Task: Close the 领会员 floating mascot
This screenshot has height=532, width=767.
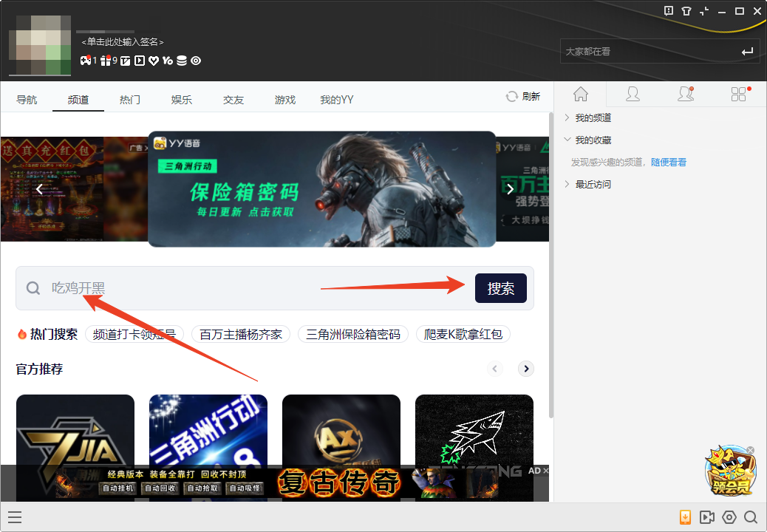Action: coord(750,450)
